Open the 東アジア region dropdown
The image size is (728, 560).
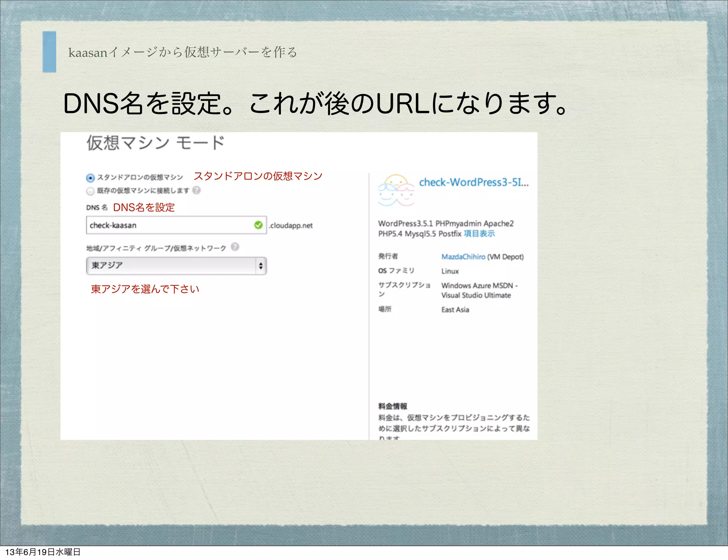pos(176,266)
